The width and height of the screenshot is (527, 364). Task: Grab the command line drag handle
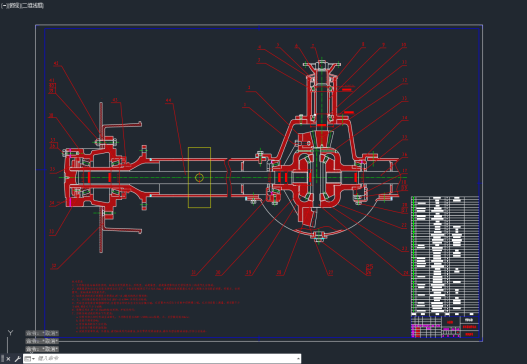pos(3,359)
